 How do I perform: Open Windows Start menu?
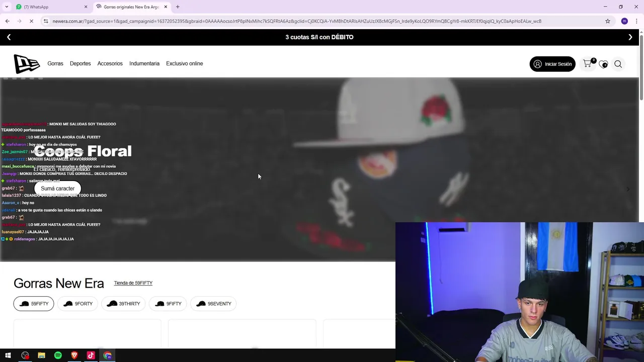pos(8,355)
